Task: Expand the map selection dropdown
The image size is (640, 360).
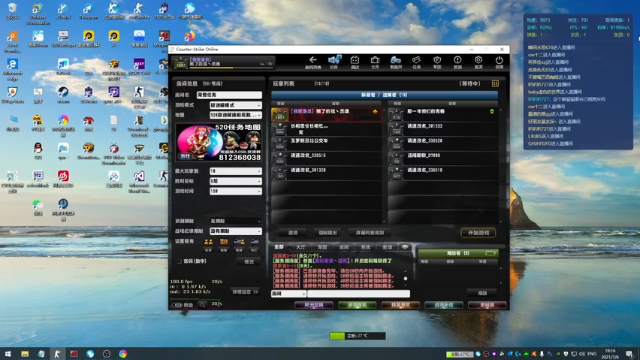Action: point(236,115)
